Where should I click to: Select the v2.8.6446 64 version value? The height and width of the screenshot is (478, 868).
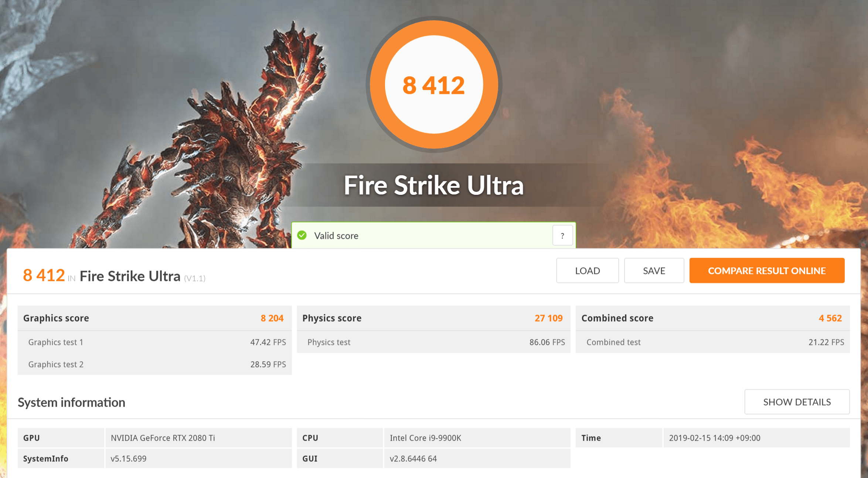coord(413,459)
